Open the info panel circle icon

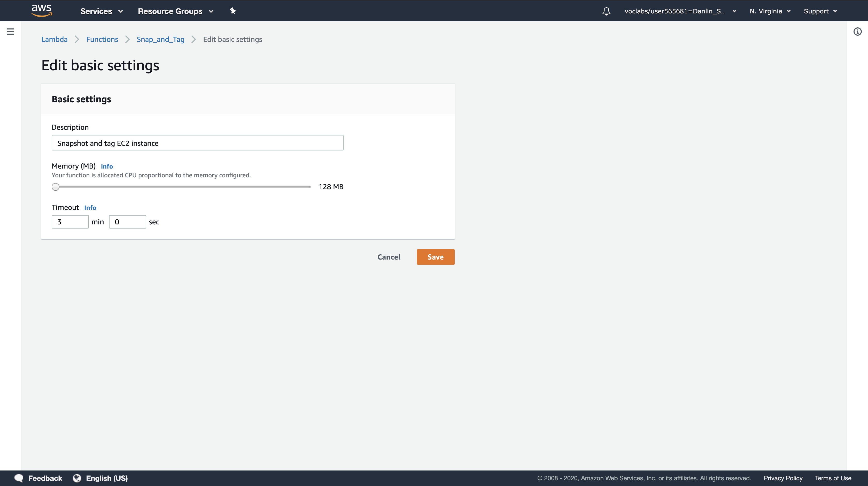tap(858, 32)
